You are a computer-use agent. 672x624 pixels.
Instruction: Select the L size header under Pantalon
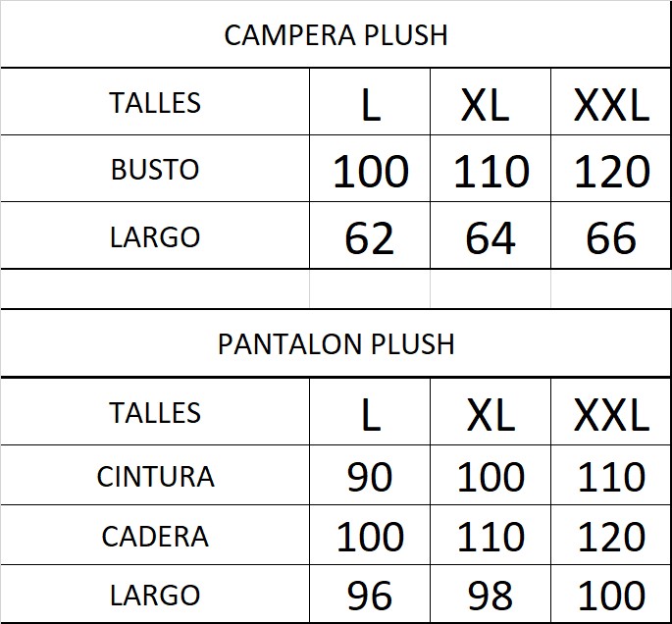pyautogui.click(x=370, y=416)
